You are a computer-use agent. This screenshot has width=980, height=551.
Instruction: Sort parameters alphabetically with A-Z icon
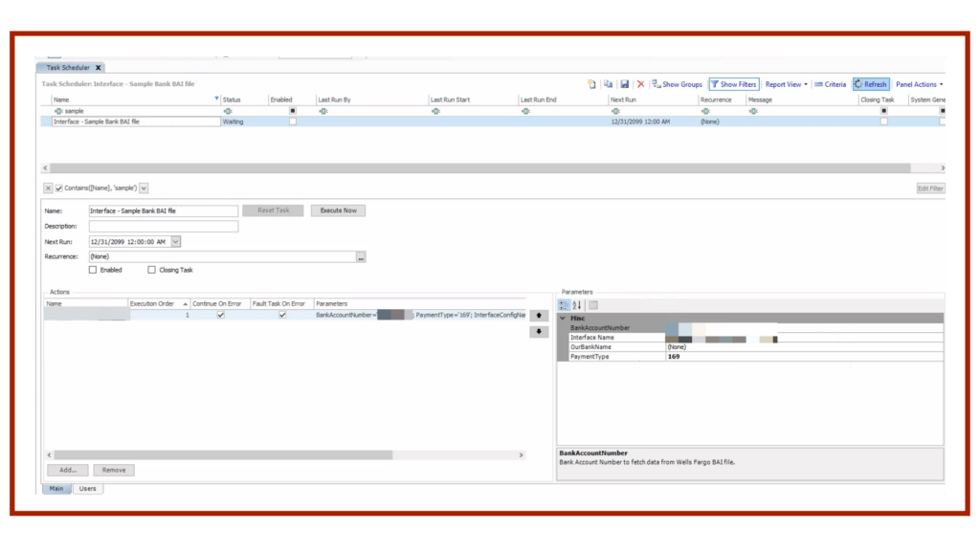(577, 305)
